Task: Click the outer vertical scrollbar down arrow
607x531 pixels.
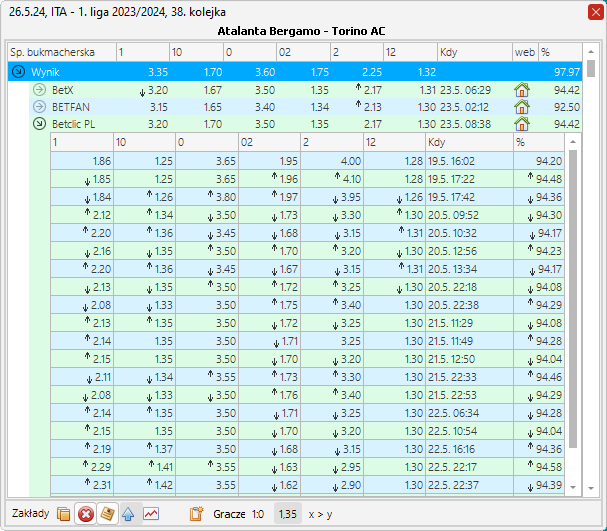Action: [591, 488]
